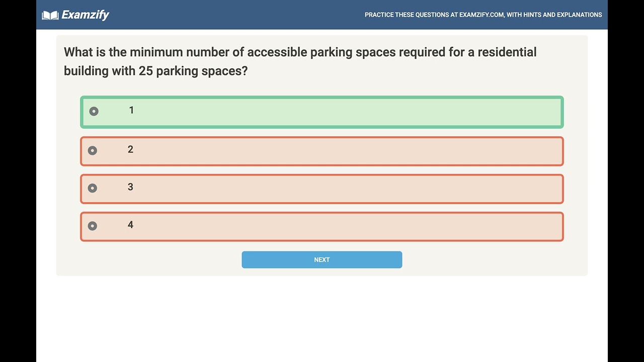Select the radio button for answer 2
This screenshot has width=644, height=362.
[x=92, y=150]
